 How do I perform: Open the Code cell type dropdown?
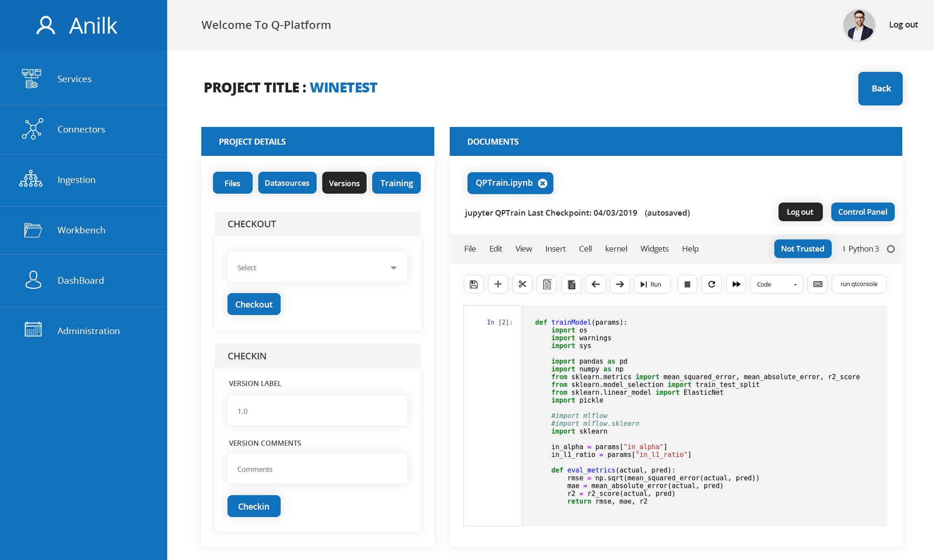pyautogui.click(x=777, y=284)
